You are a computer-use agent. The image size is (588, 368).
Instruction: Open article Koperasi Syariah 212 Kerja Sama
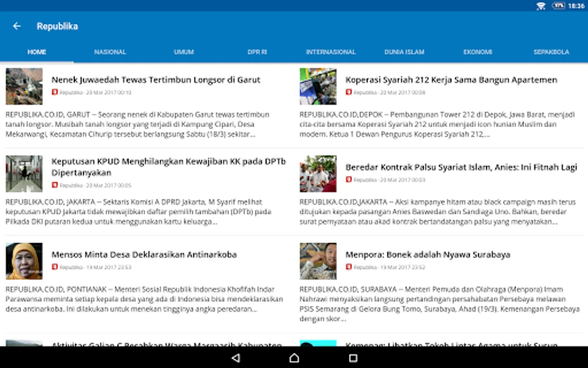tap(451, 80)
